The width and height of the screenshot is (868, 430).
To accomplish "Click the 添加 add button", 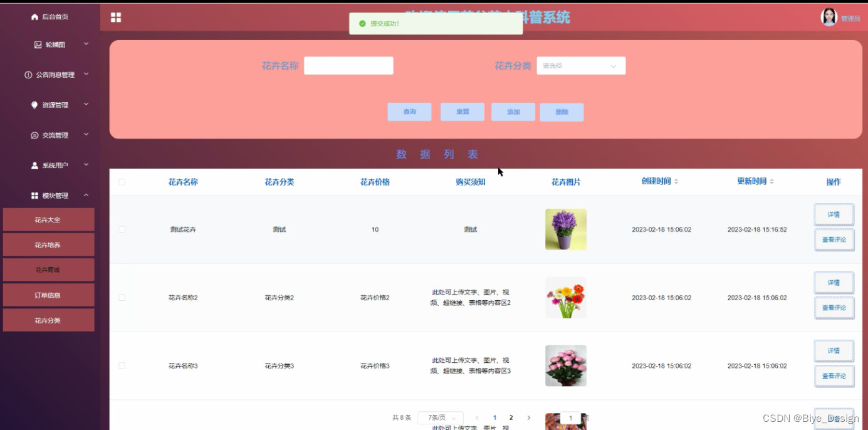I will pos(513,112).
